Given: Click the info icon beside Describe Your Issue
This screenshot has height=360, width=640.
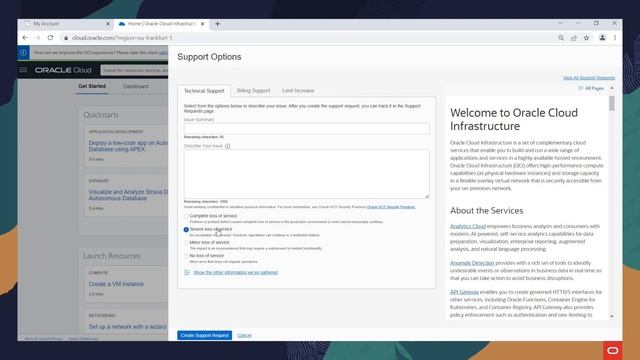Looking at the screenshot, I should [x=228, y=146].
